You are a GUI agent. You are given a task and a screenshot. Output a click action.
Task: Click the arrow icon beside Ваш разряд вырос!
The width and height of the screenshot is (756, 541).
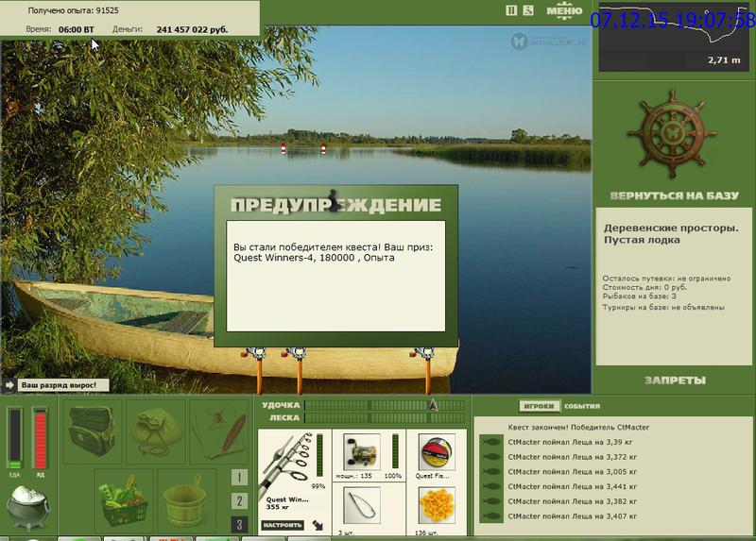pyautogui.click(x=9, y=385)
